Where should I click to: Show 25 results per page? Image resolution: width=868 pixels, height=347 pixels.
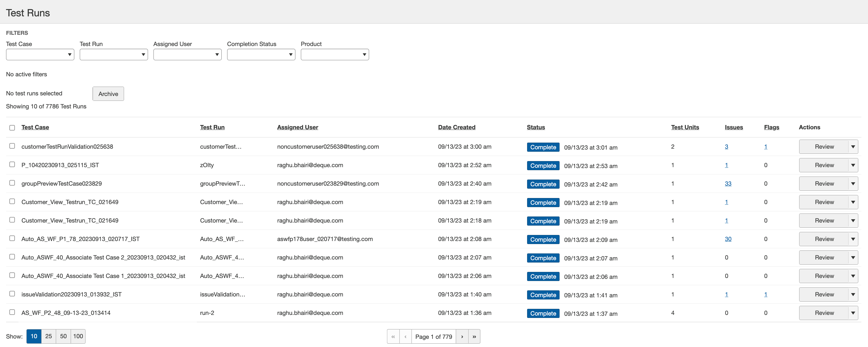49,336
